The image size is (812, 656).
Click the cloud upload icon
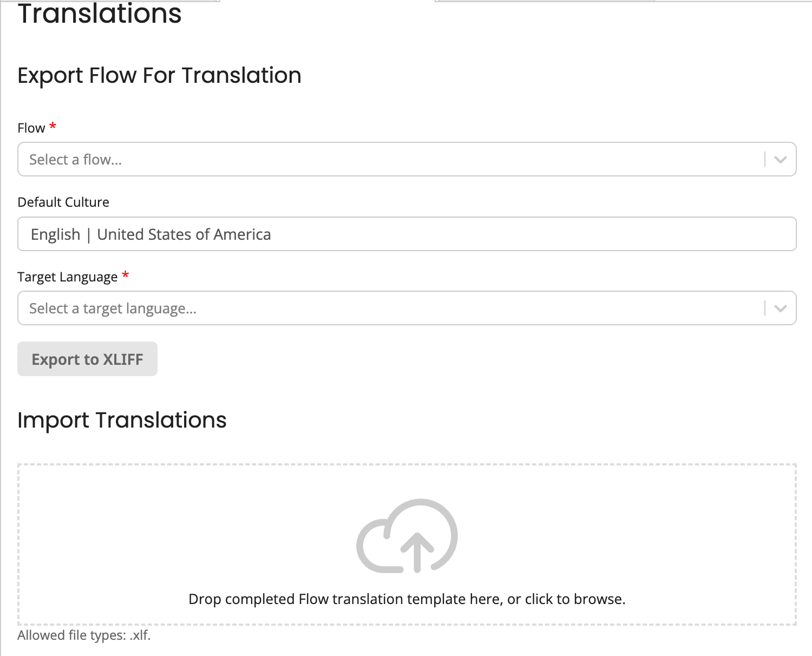tap(406, 536)
